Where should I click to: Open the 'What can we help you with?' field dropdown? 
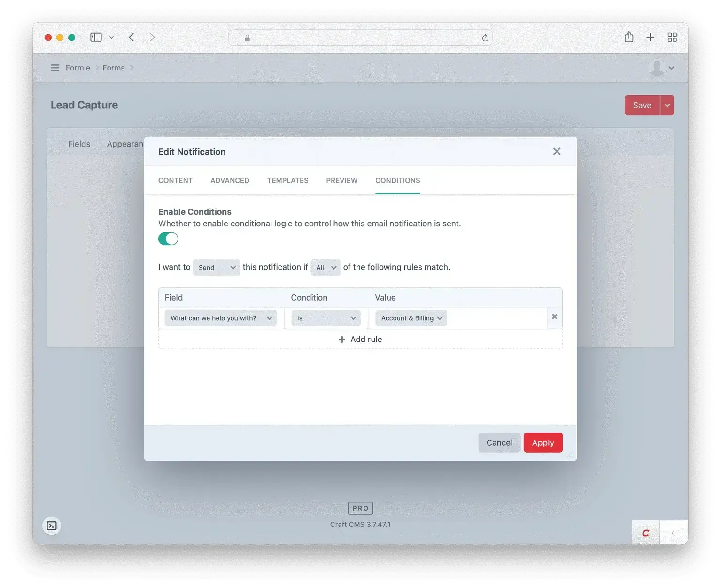pyautogui.click(x=220, y=318)
